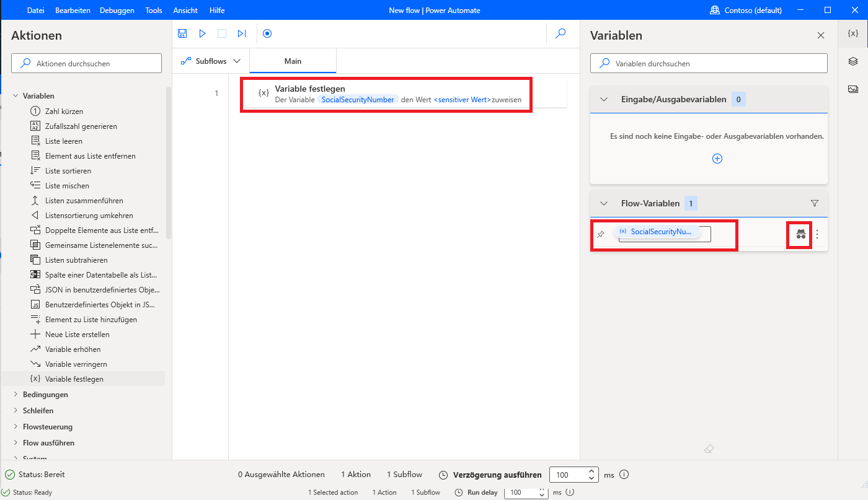Decrease the Verzögerung ausführen delay stepper
Viewport: 868px width, 500px height.
coord(592,479)
